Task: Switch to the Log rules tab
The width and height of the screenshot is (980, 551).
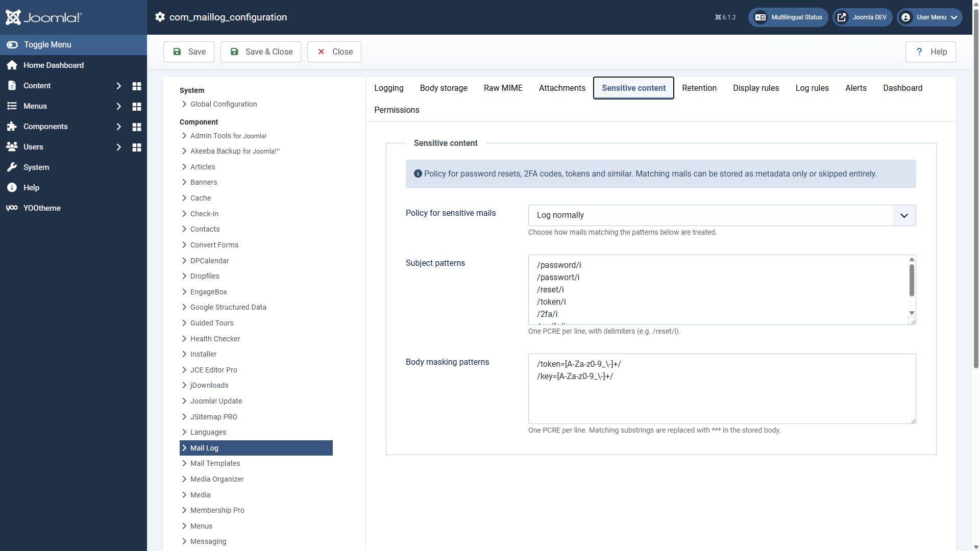Action: 812,88
